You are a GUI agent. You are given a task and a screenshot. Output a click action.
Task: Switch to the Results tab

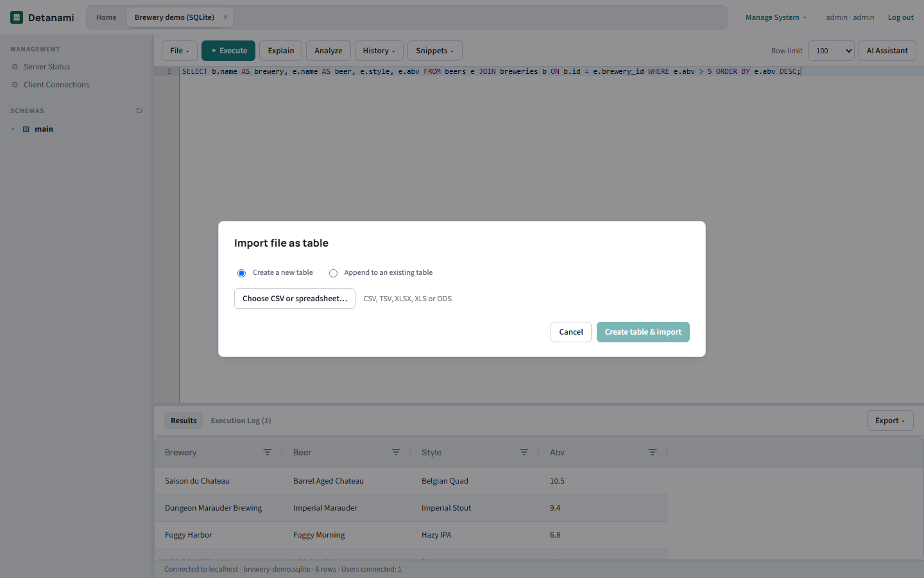click(184, 421)
